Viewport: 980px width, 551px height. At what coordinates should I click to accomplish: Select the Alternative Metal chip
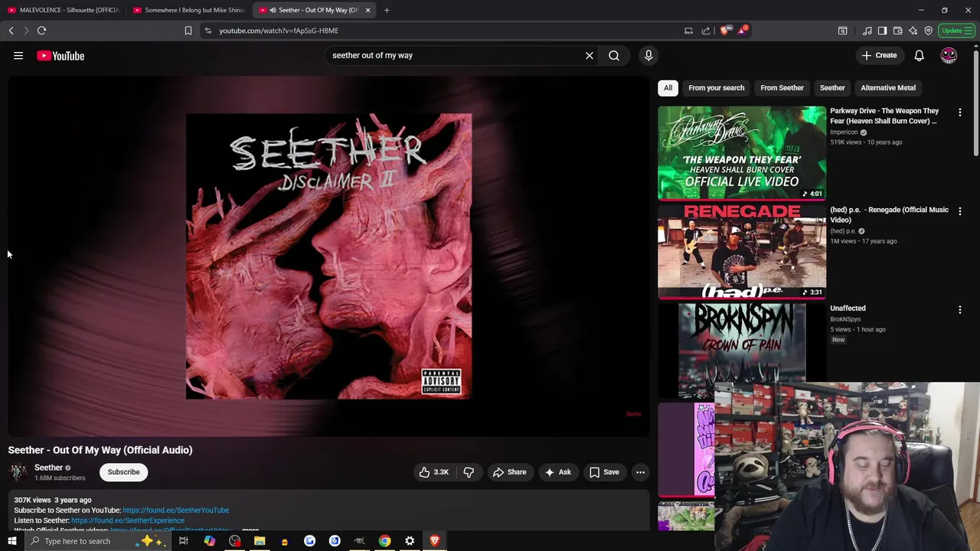click(888, 88)
